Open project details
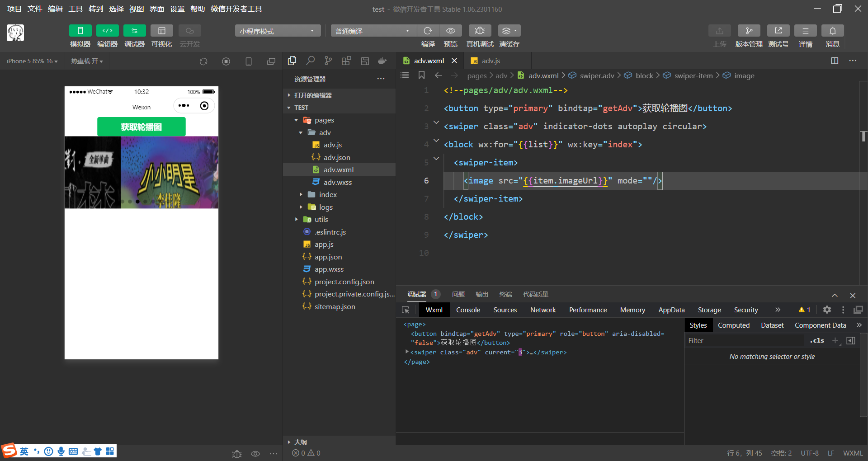The height and width of the screenshot is (461, 868). point(805,31)
